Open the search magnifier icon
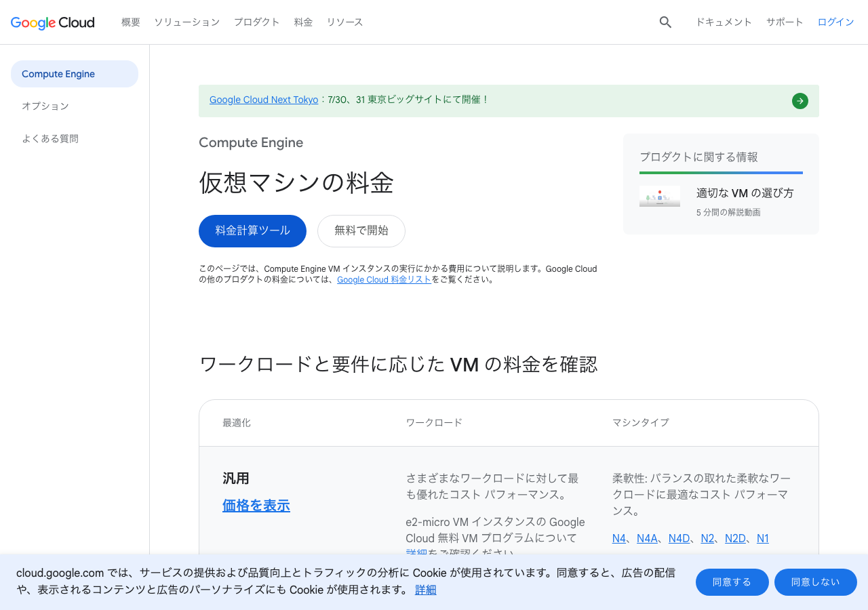Viewport: 868px width, 610px height. tap(665, 22)
